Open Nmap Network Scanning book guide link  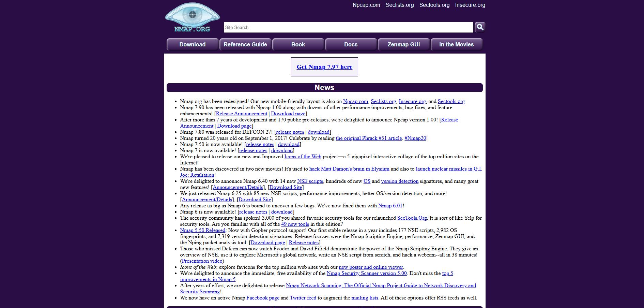point(381,285)
